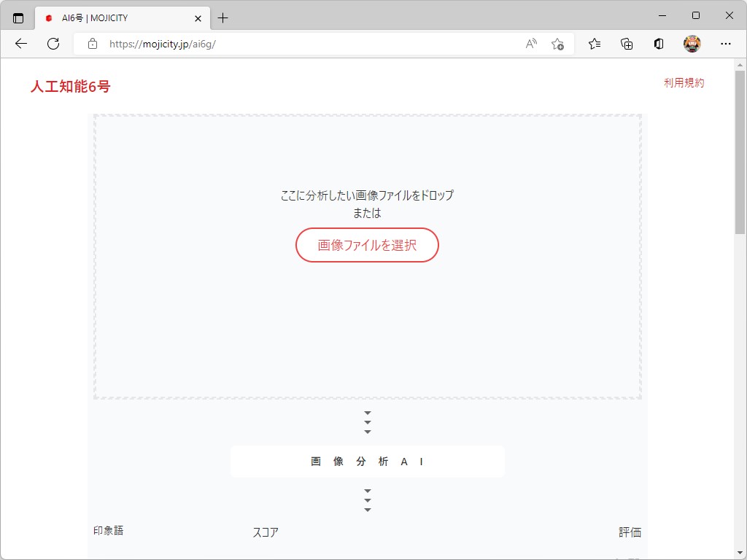Click the profile avatar icon

click(x=692, y=44)
